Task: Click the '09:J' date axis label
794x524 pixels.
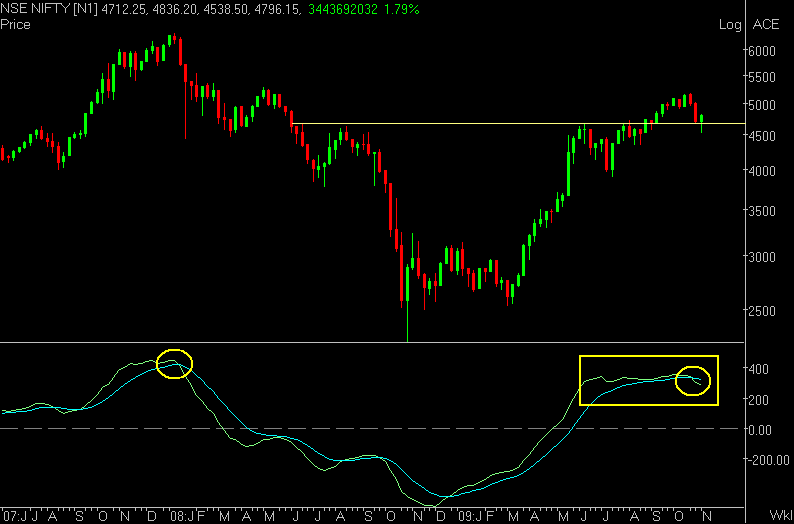Action: [x=472, y=516]
